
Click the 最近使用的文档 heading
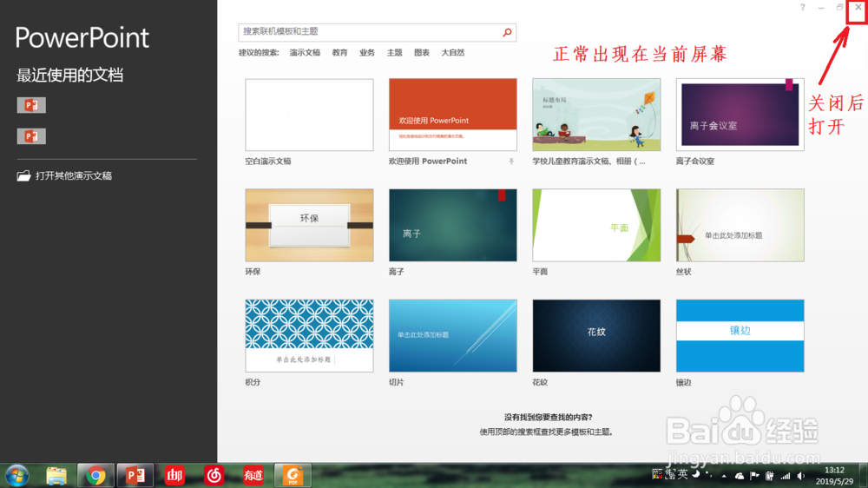[69, 76]
